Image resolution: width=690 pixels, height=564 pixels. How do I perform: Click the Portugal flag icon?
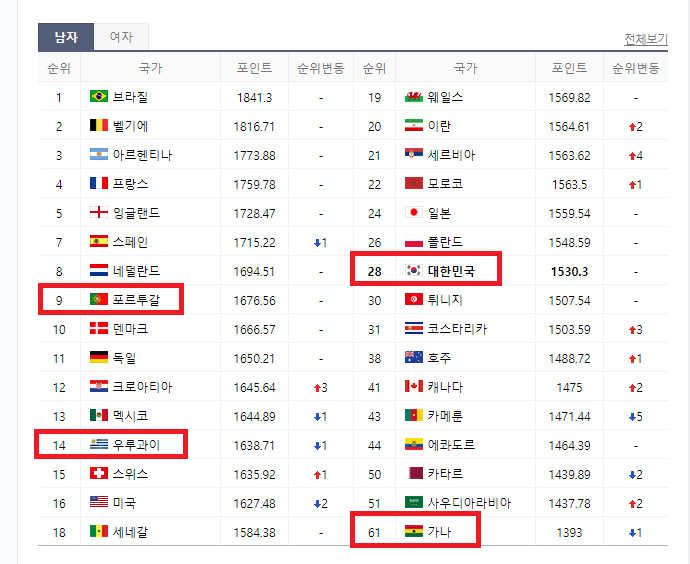click(99, 300)
